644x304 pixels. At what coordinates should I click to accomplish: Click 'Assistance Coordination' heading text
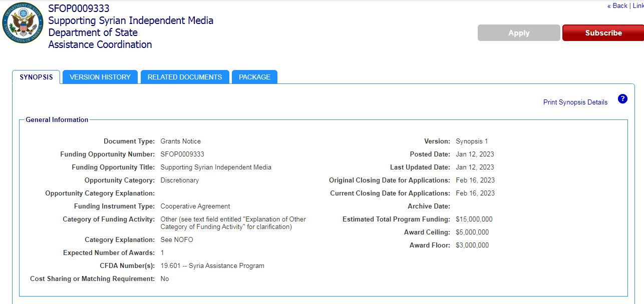pos(100,44)
